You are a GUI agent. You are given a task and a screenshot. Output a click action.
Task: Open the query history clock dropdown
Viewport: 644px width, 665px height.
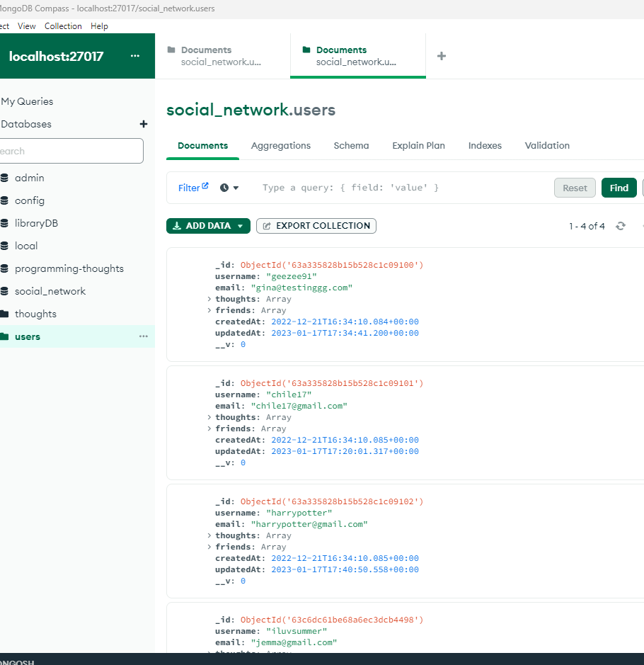pos(229,188)
